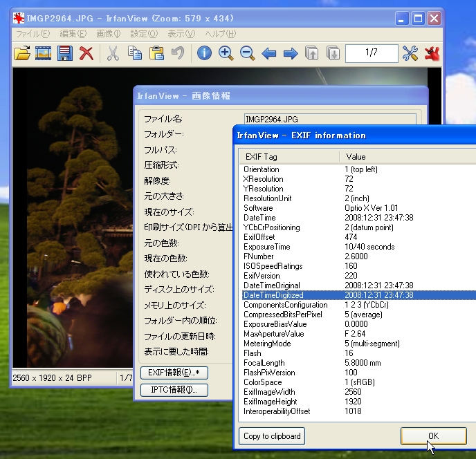Select the ISOSpeedRatings row
476x459 pixels.
(359, 266)
